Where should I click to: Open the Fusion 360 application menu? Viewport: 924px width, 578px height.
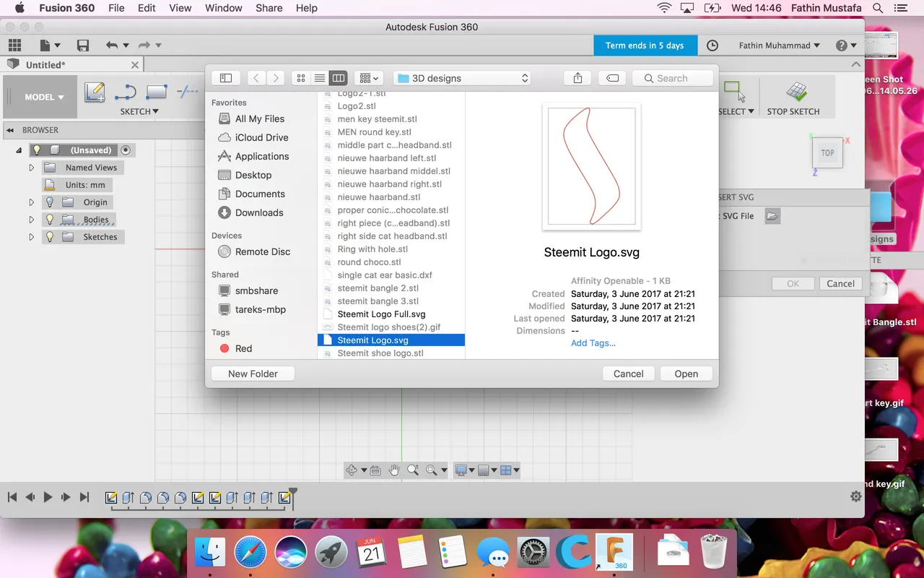(x=66, y=8)
